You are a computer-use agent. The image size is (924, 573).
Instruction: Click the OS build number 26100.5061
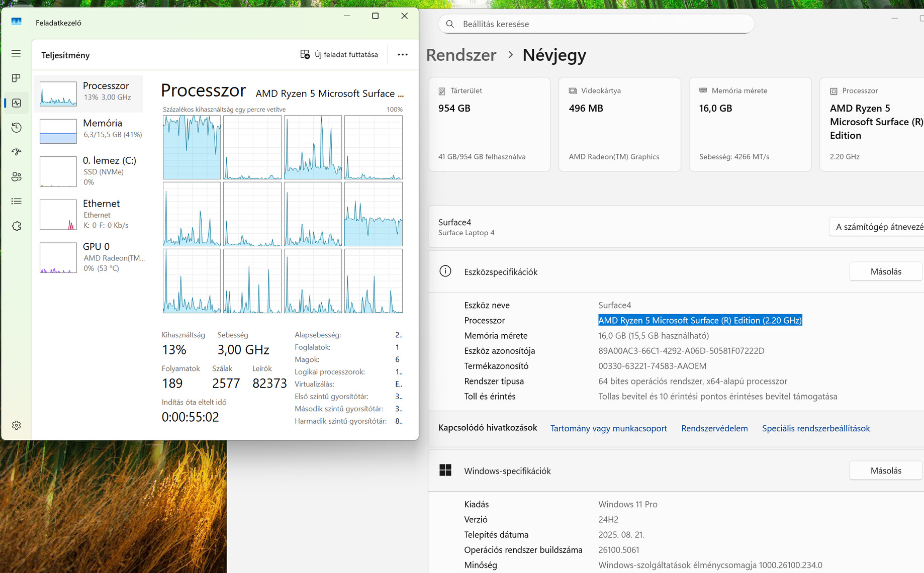click(x=618, y=550)
